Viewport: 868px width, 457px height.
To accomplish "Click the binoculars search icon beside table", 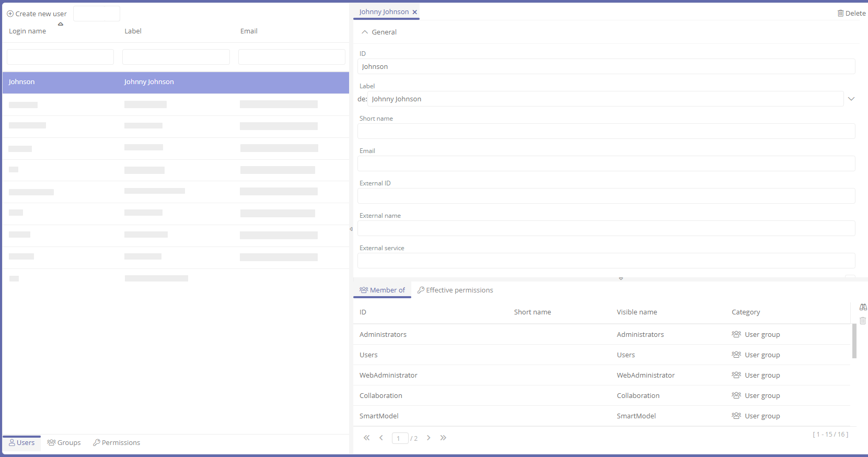I will pos(863,307).
